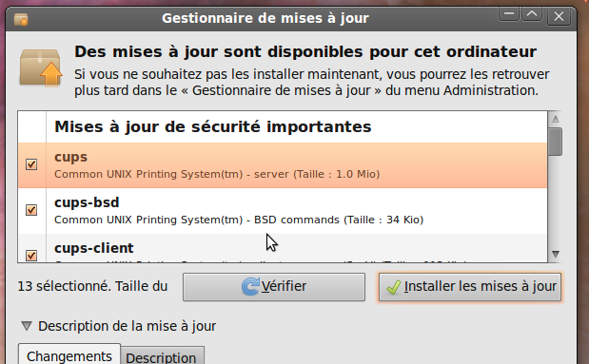589x364 pixels.
Task: Click the update list scrollbar handle
Action: coord(555,142)
